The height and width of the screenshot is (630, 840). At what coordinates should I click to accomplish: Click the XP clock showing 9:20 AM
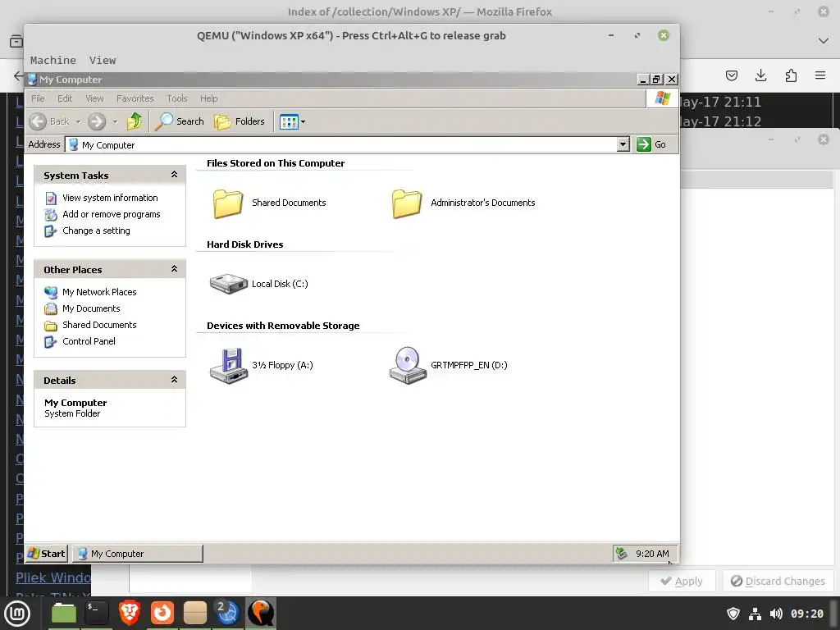coord(652,554)
